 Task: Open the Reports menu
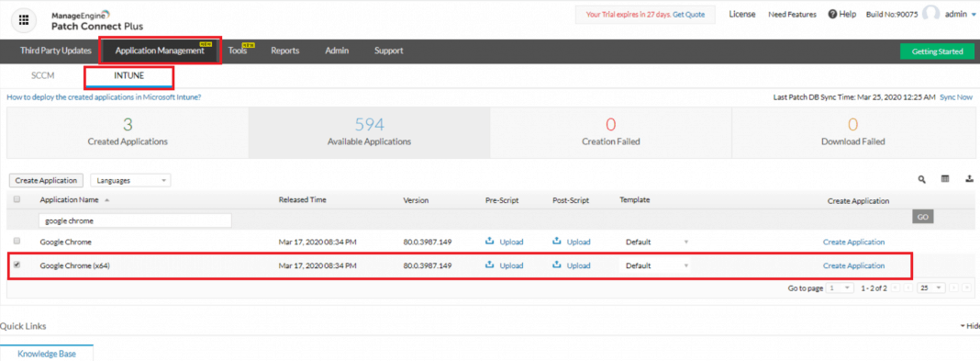click(x=285, y=51)
